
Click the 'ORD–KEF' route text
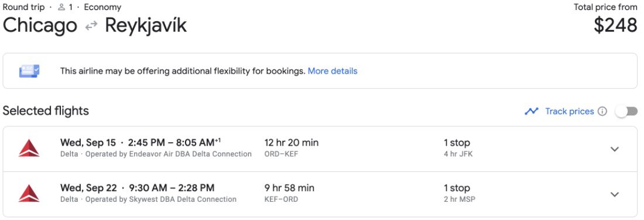coord(282,154)
